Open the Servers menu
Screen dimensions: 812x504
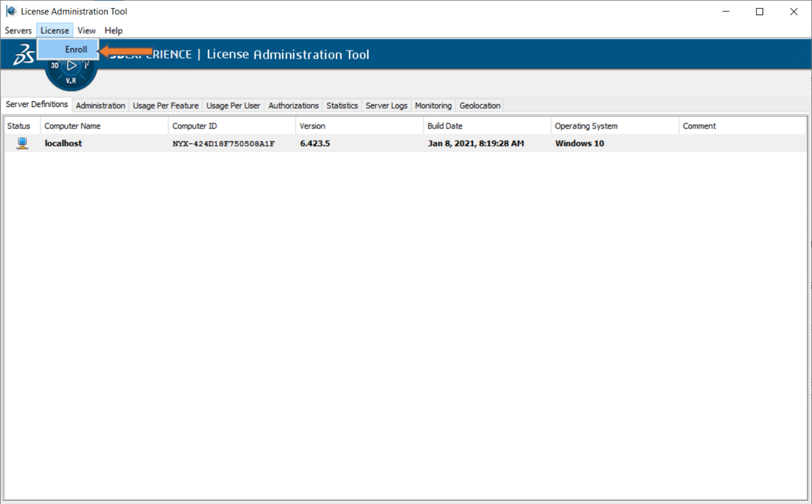[18, 30]
